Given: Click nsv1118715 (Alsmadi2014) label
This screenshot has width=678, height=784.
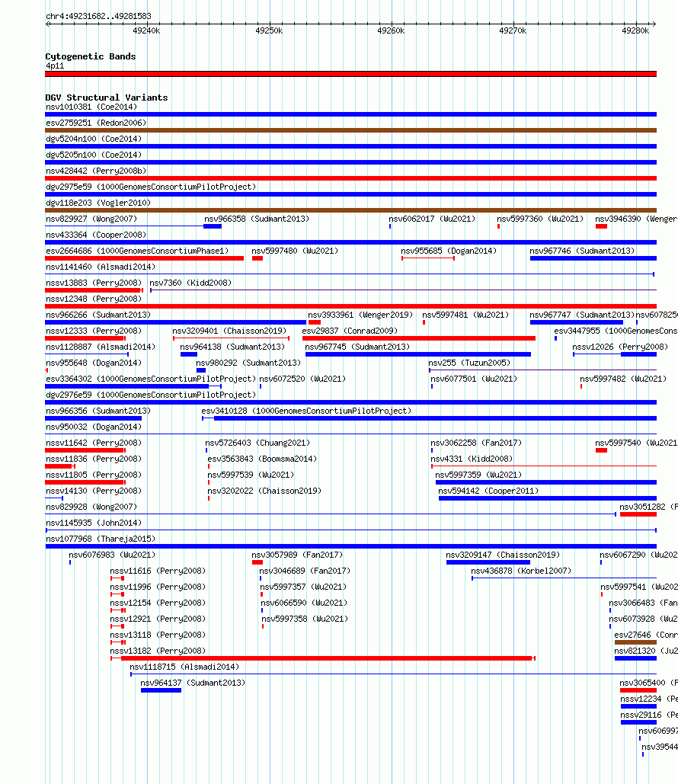Looking at the screenshot, I should point(184,667).
